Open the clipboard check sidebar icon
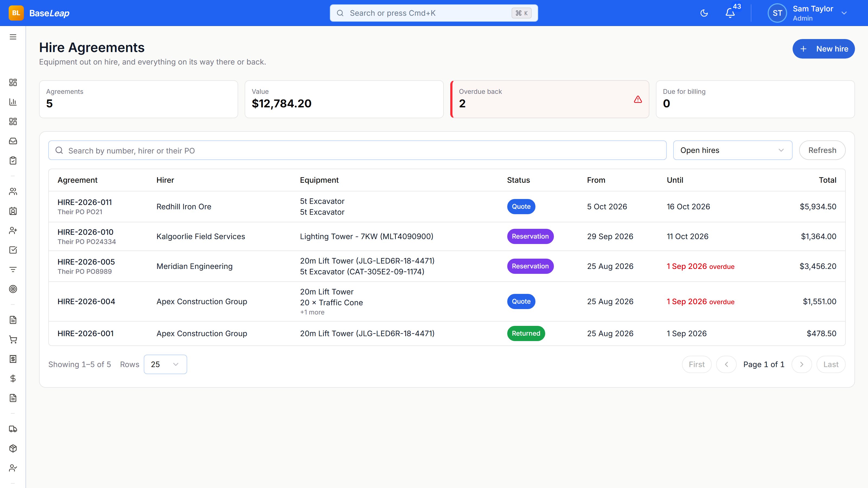Viewport: 868px width, 488px height. (13, 161)
